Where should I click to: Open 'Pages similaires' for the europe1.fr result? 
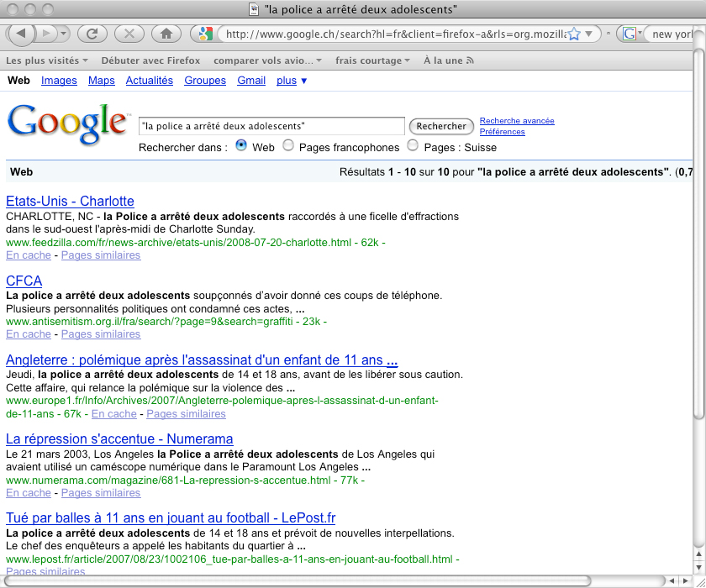pos(186,414)
